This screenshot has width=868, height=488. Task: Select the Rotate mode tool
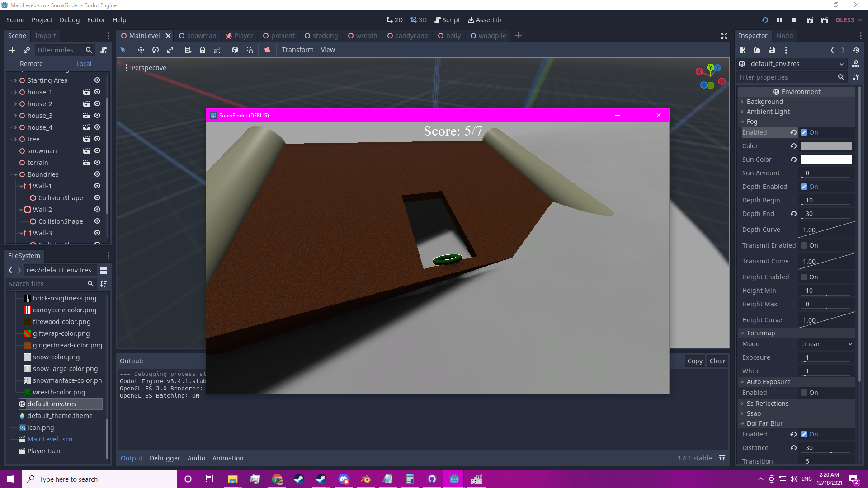156,50
